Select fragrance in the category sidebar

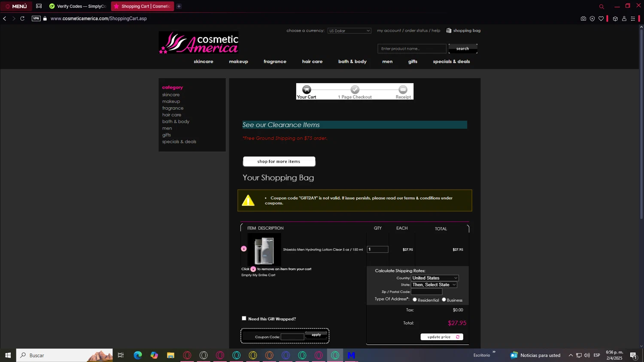pos(173,108)
